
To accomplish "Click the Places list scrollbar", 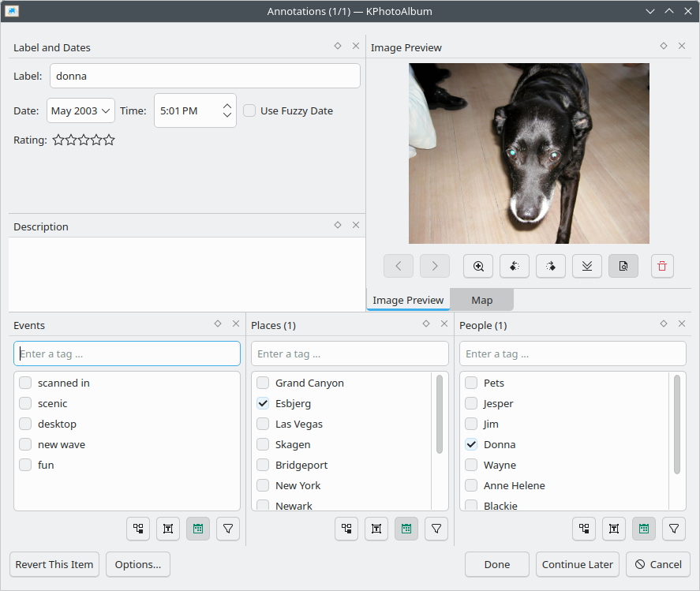I will (440, 414).
